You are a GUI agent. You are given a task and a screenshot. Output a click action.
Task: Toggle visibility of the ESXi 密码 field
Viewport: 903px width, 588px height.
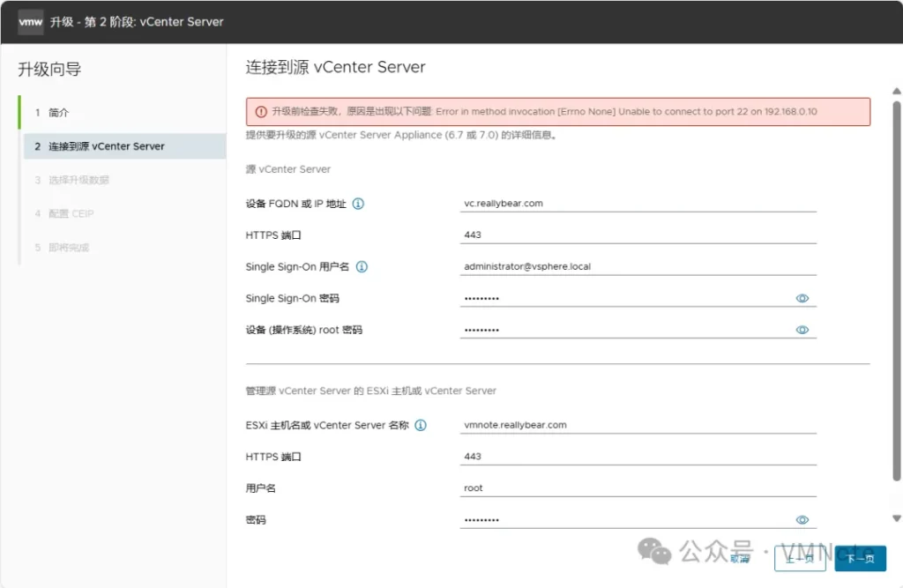coord(802,520)
